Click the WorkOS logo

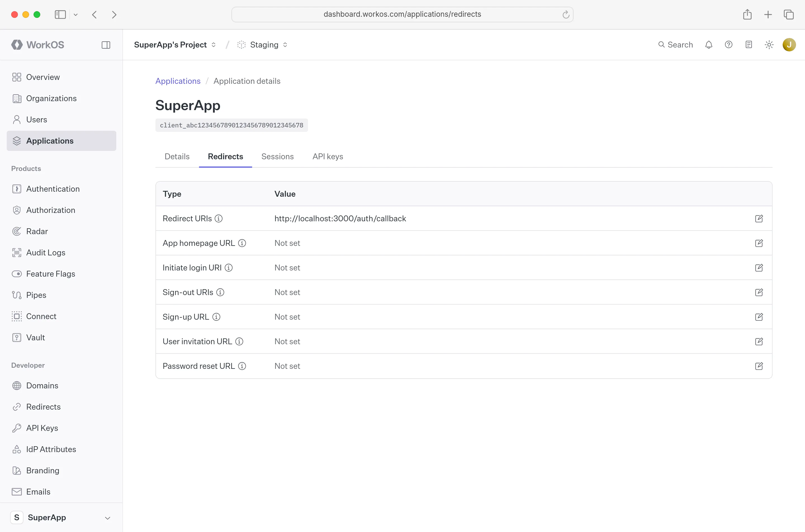coord(38,45)
